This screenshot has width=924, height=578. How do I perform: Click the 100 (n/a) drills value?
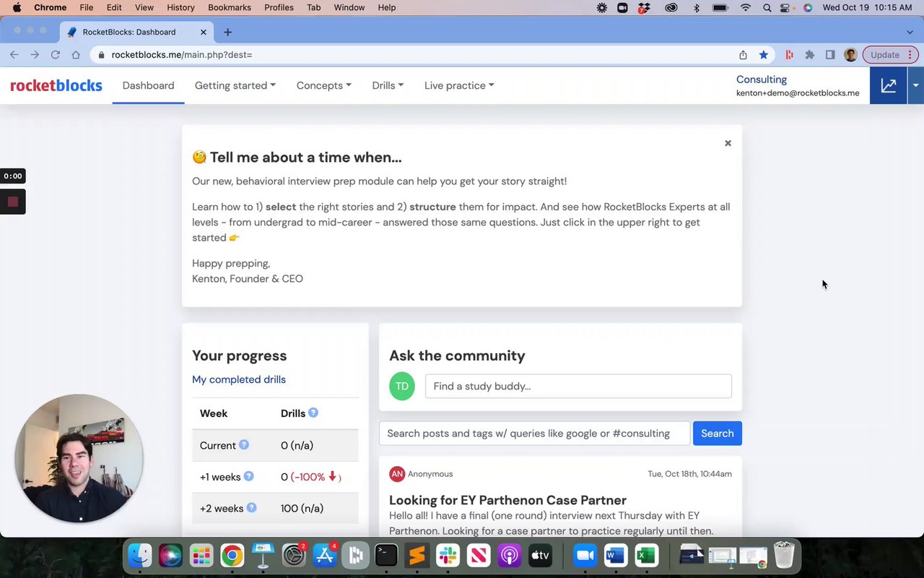point(302,509)
